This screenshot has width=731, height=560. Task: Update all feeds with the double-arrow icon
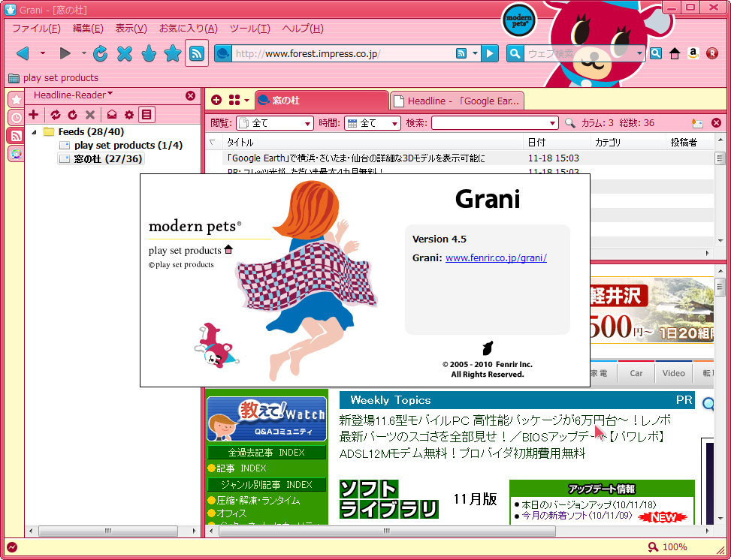click(56, 114)
